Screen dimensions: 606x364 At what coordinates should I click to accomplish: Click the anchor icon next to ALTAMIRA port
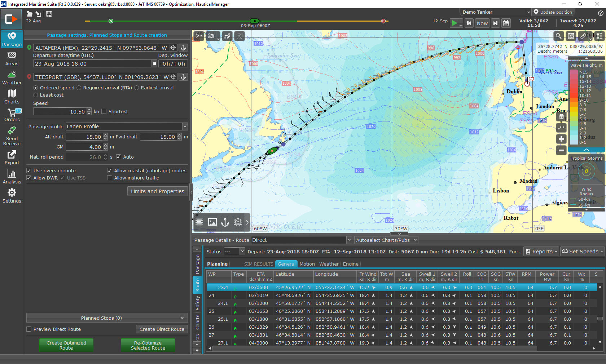(x=183, y=48)
